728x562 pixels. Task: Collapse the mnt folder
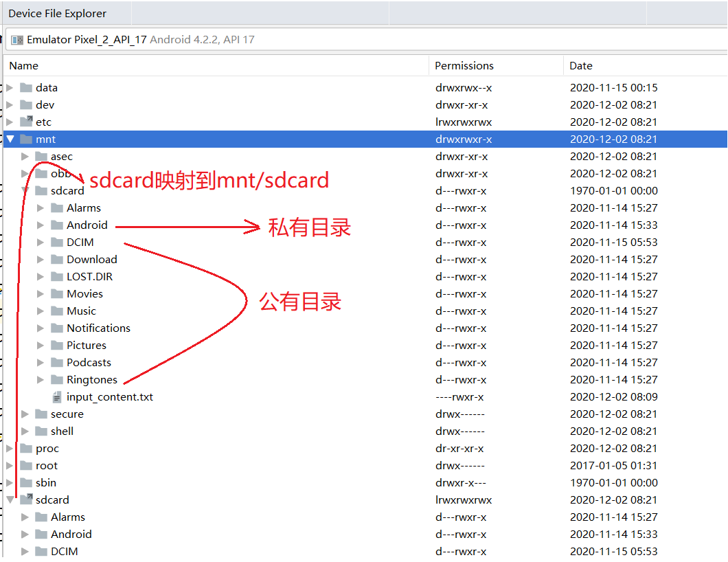(10, 139)
